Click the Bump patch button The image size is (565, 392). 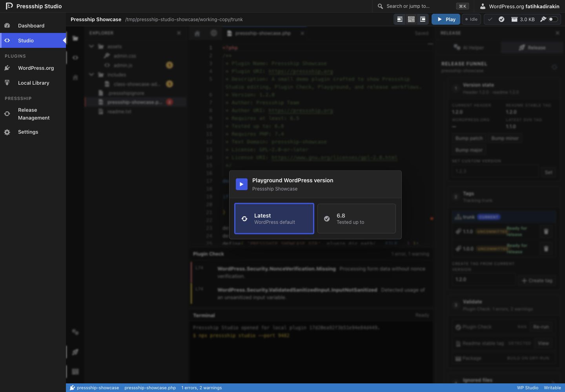[x=468, y=138]
